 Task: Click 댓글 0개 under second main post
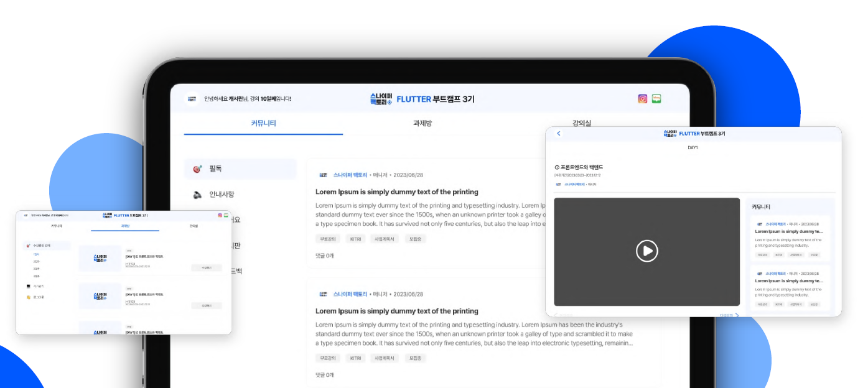(325, 375)
